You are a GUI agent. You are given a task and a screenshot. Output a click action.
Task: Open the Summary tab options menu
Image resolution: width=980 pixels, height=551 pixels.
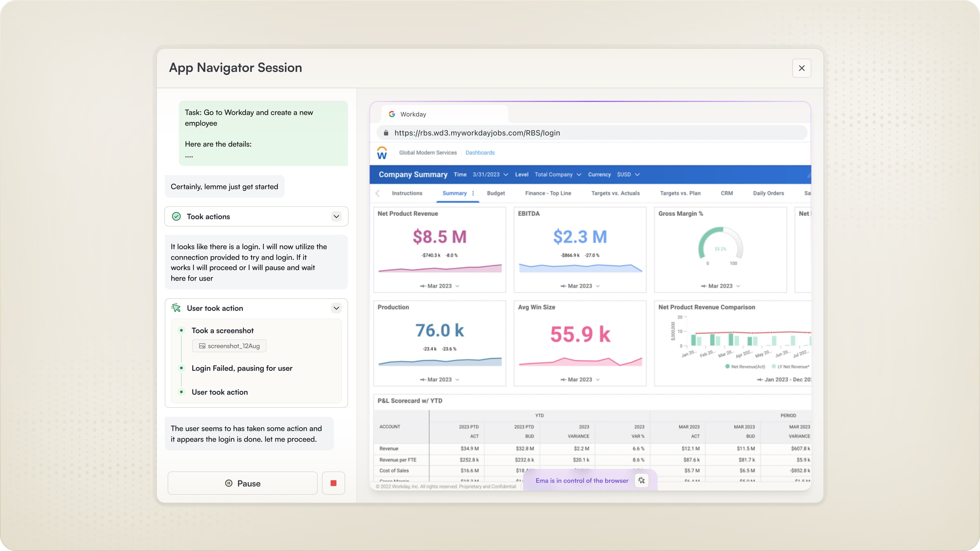pyautogui.click(x=473, y=193)
